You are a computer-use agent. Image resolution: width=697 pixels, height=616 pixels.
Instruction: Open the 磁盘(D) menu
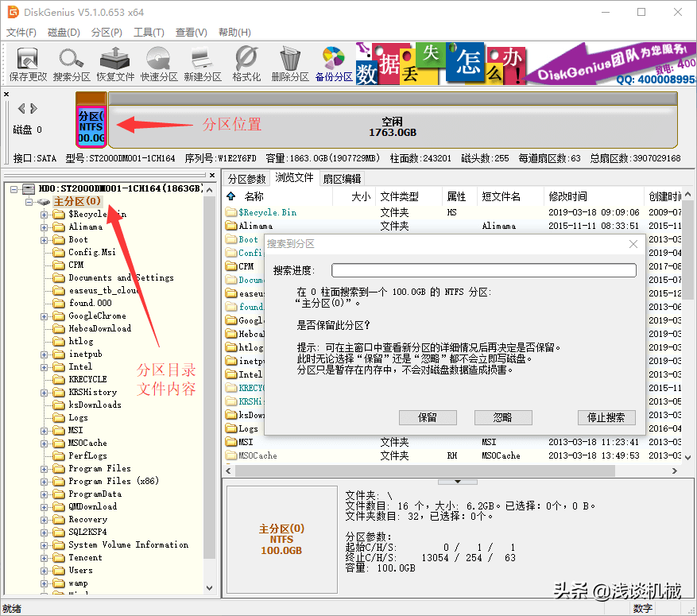click(64, 33)
